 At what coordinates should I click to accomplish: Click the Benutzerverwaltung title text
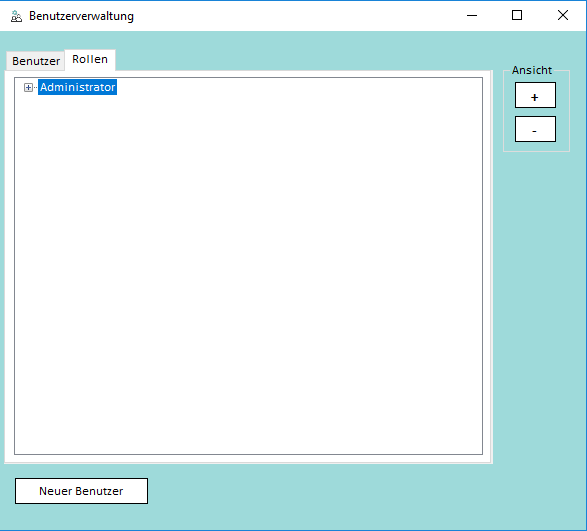pos(81,16)
